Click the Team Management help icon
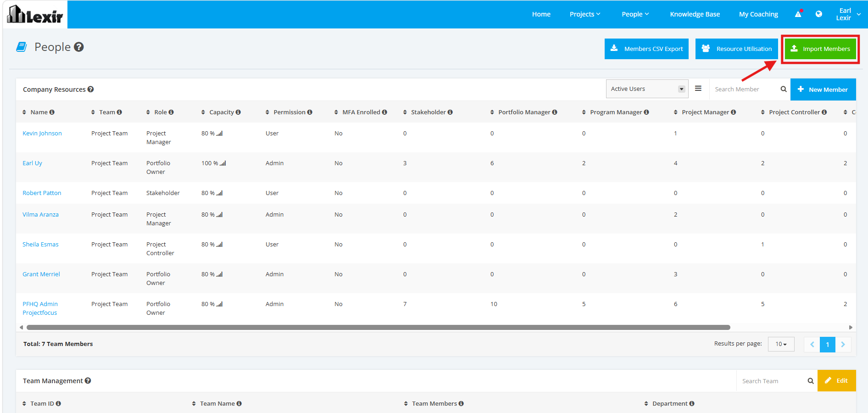Image resolution: width=868 pixels, height=413 pixels. 88,381
